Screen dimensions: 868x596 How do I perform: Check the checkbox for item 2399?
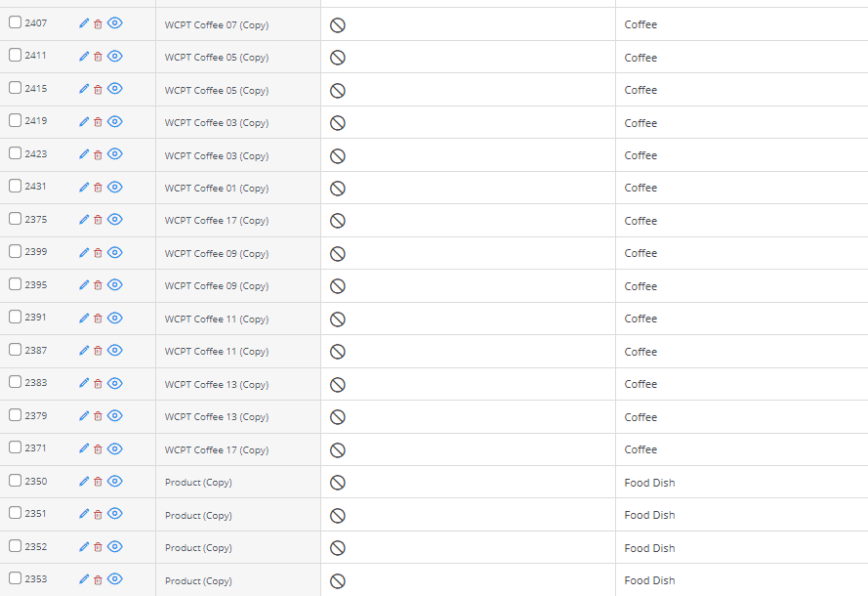tap(14, 251)
